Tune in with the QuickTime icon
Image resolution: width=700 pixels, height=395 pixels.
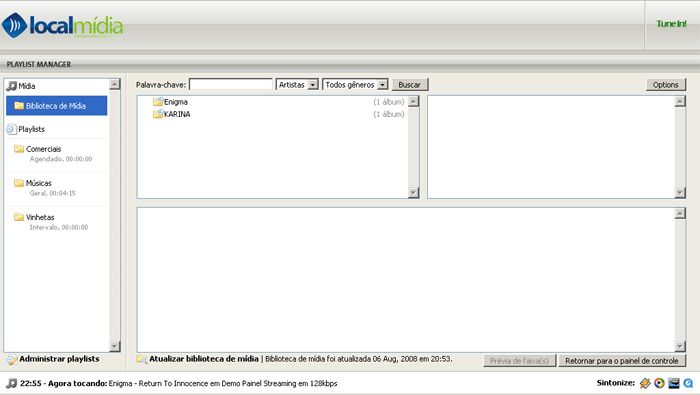[688, 383]
